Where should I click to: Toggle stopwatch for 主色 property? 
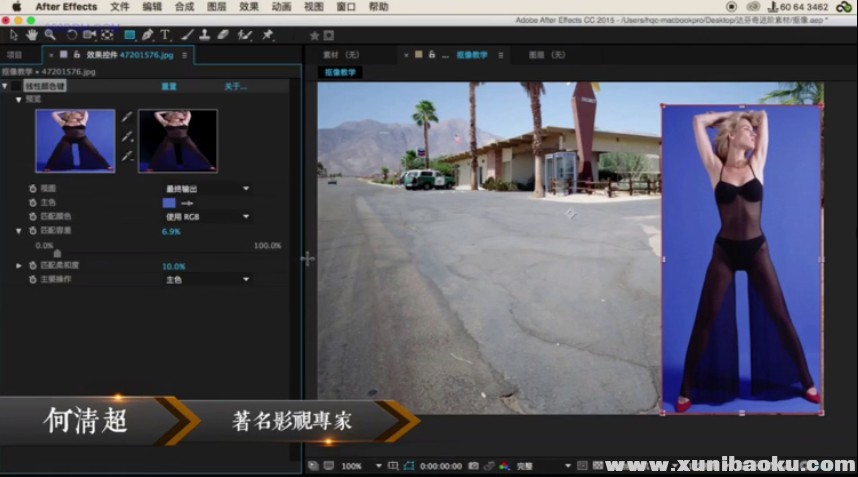[31, 202]
